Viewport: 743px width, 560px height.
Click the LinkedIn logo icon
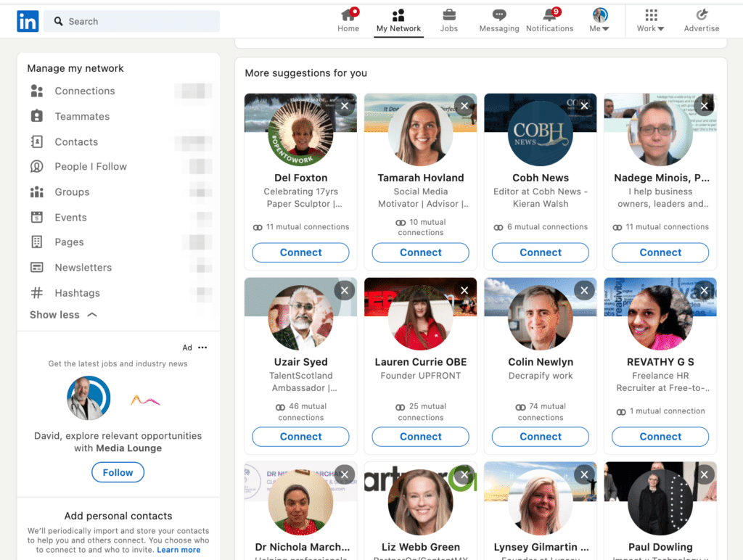tap(27, 21)
